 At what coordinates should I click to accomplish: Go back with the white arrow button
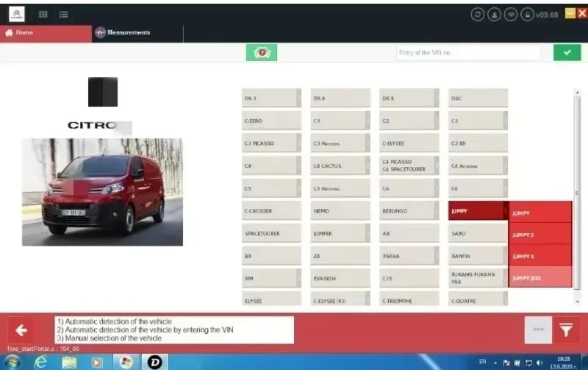21,330
